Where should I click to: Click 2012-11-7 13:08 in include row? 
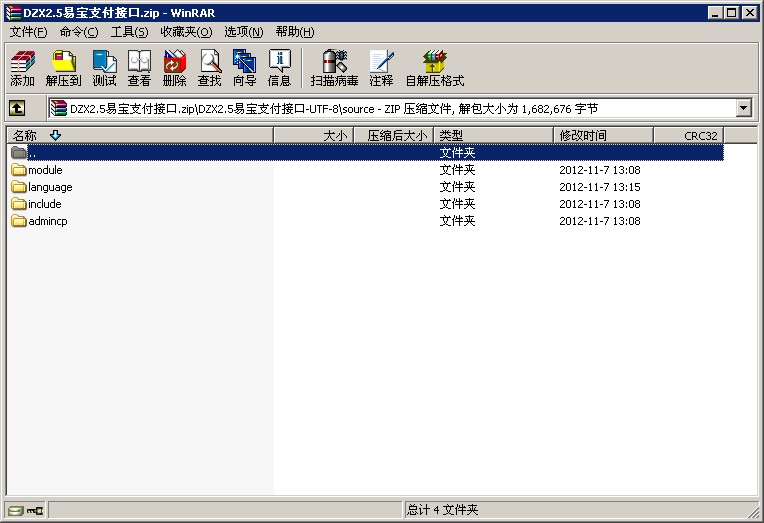(600, 204)
